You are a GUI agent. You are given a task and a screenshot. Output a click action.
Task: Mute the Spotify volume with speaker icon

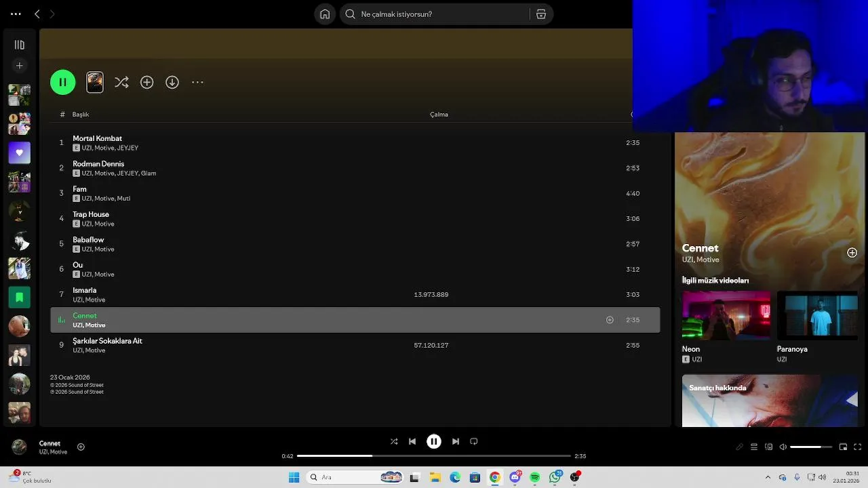click(x=783, y=447)
